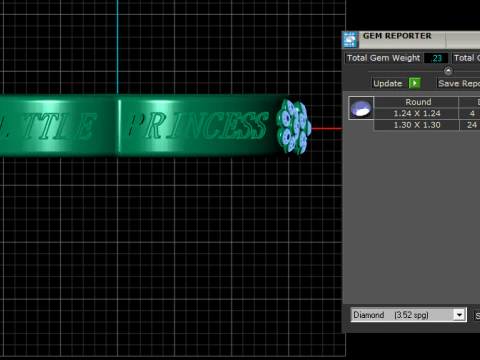Select the round gem thumbnail
The image size is (480, 360).
361,108
